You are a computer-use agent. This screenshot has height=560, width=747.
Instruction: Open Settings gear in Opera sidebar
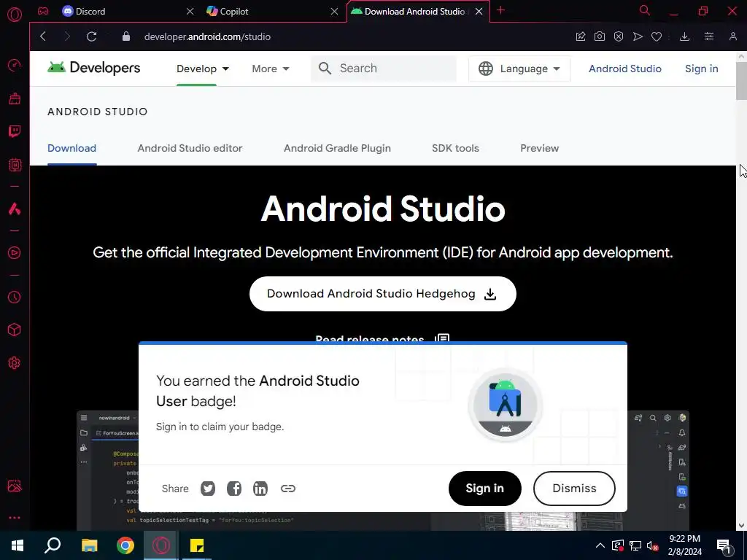[15, 363]
